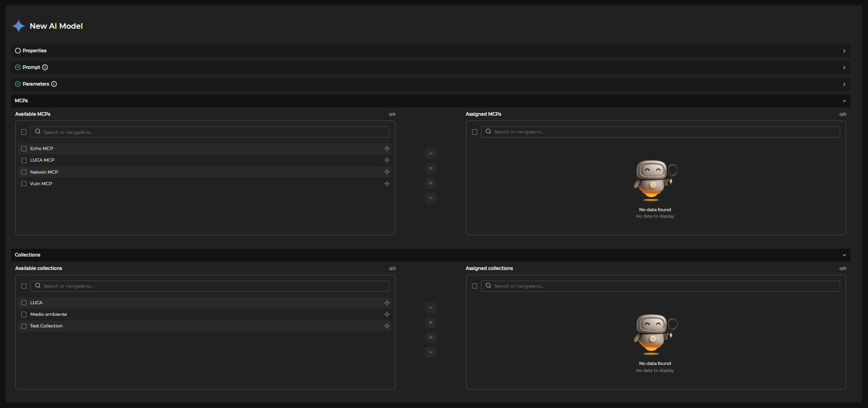Collapse the MCPs section chevron
This screenshot has height=408, width=868.
point(844,101)
